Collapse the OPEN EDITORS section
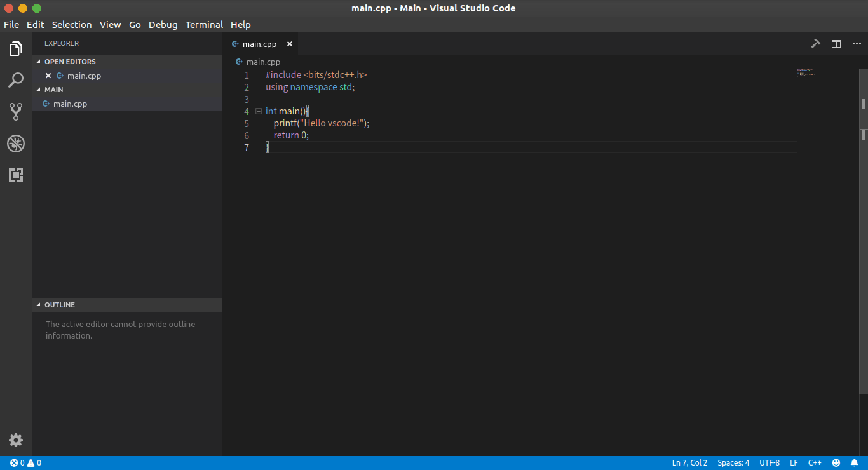This screenshot has height=470, width=868. [x=70, y=61]
